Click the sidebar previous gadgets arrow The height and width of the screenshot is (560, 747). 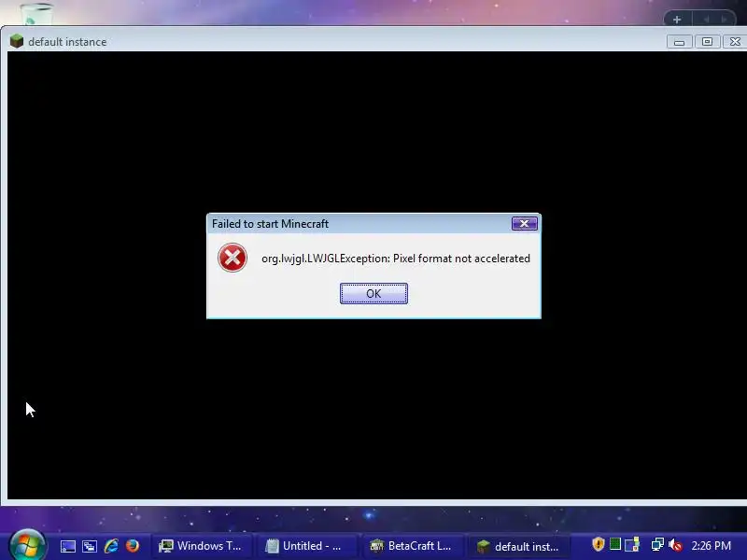click(x=707, y=20)
